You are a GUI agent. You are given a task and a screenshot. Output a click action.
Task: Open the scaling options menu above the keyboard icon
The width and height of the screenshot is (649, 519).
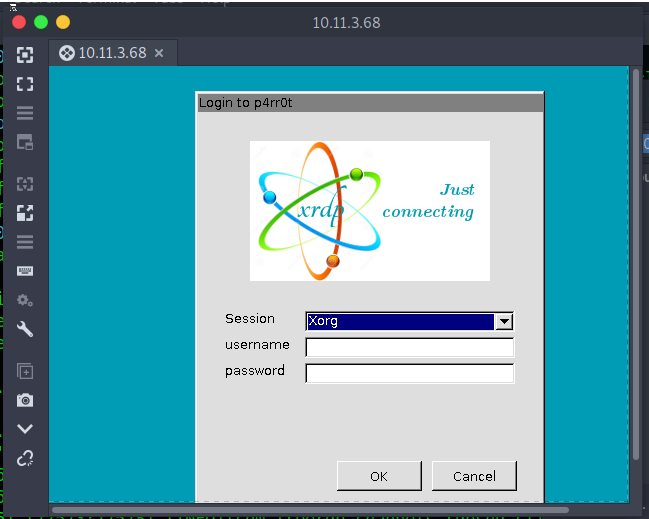tap(25, 242)
